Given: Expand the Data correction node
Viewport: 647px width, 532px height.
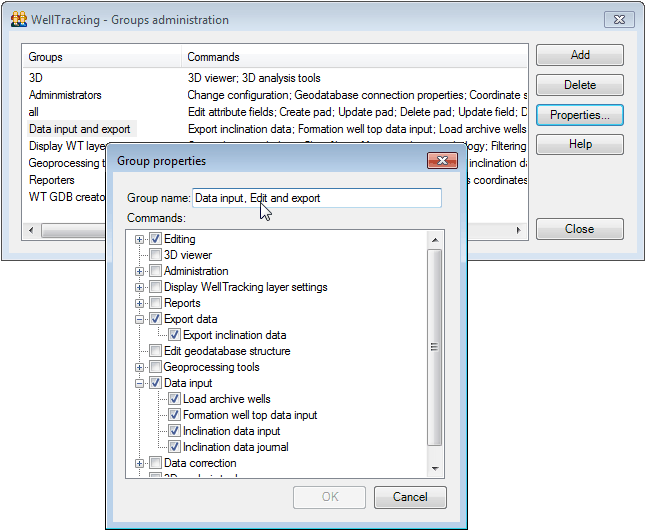Looking at the screenshot, I should 139,463.
